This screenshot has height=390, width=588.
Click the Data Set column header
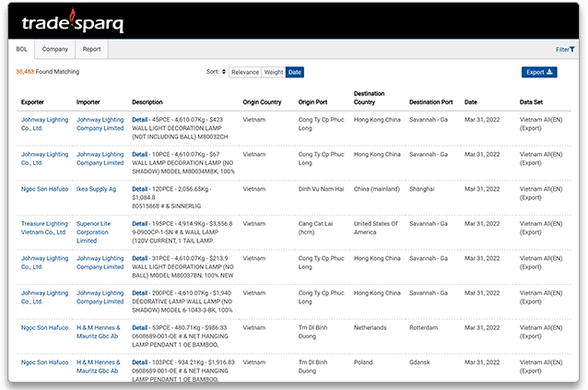(x=531, y=102)
